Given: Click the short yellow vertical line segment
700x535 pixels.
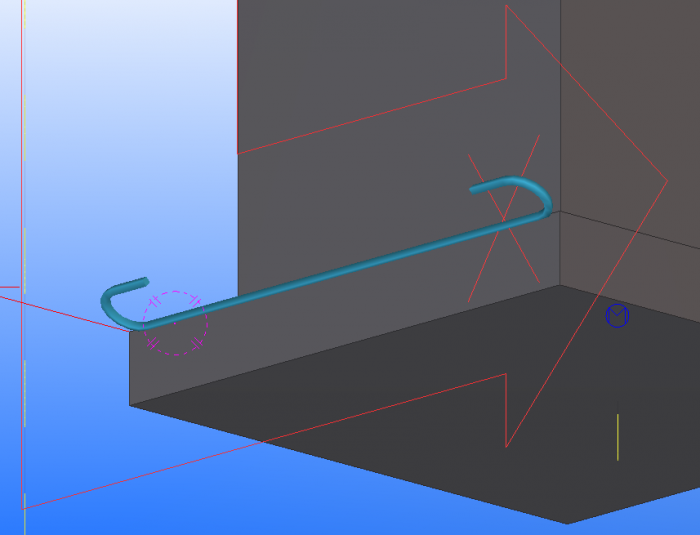Looking at the screenshot, I should [x=618, y=437].
